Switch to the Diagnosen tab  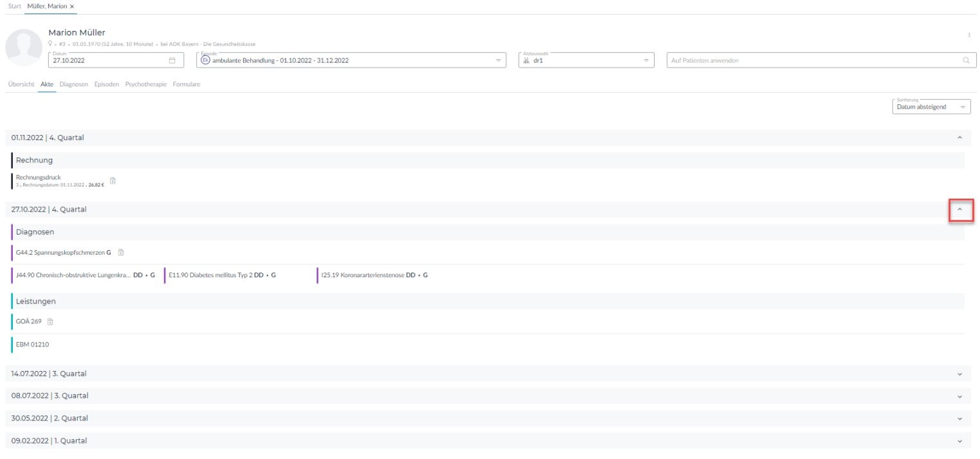click(x=73, y=84)
